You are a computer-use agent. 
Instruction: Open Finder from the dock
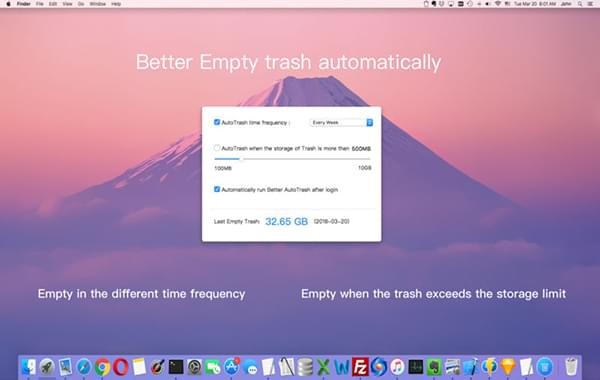29,367
